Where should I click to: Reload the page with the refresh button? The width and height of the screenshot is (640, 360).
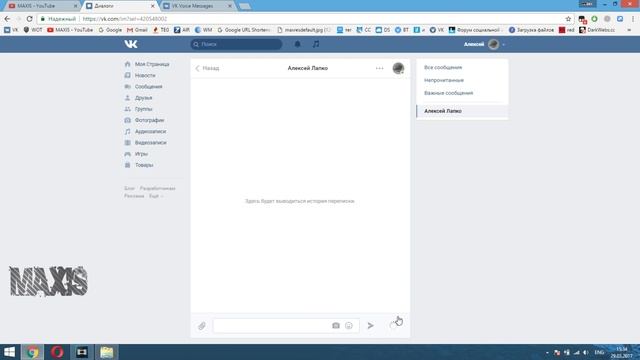(x=29, y=19)
